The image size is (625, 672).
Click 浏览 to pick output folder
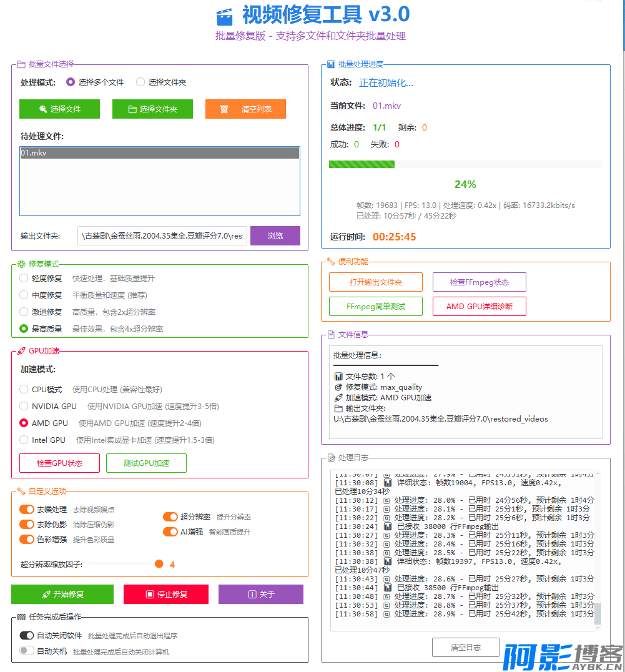(x=275, y=236)
